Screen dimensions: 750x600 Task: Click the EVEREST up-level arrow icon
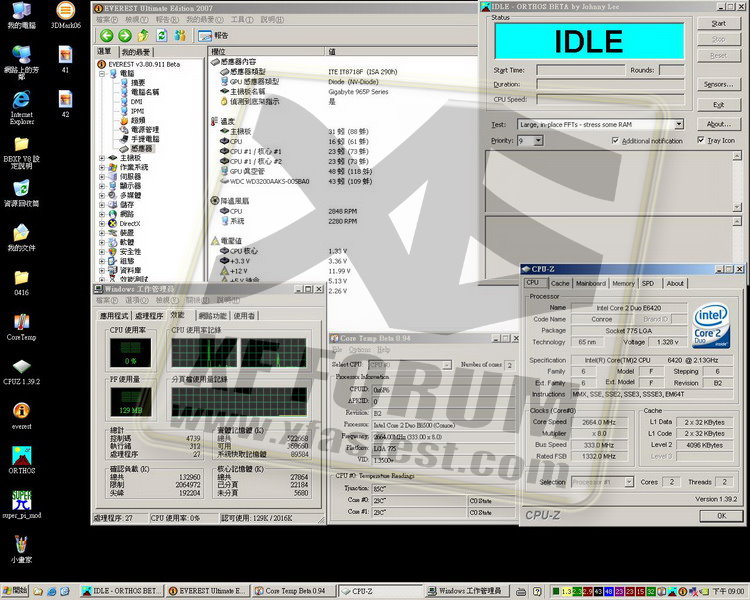[x=143, y=35]
